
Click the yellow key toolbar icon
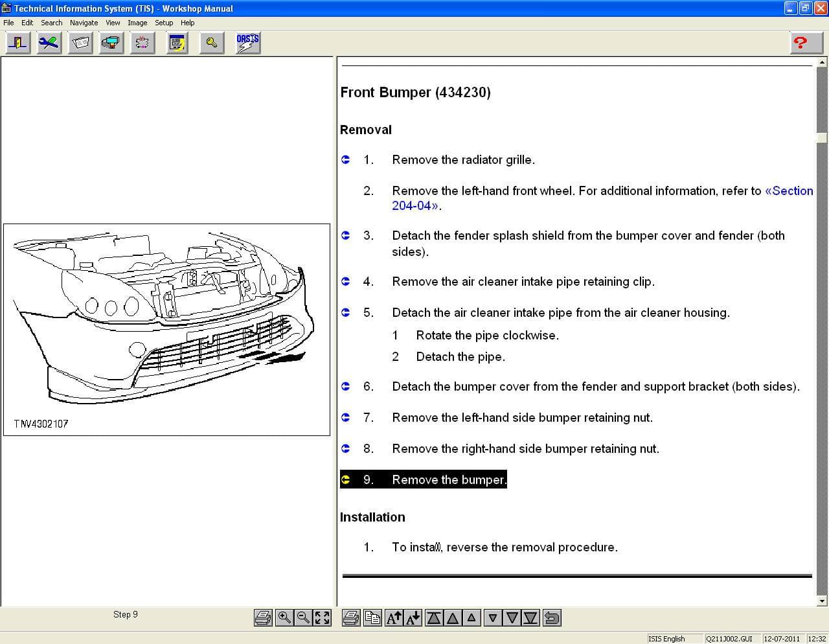212,43
